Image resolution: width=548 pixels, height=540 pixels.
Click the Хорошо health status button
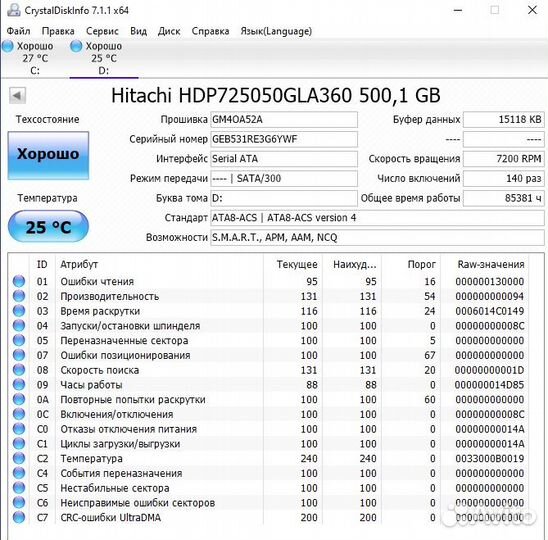(x=48, y=156)
